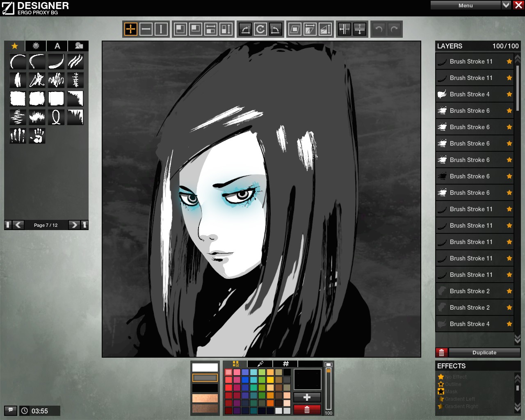Toggle the star on the Brush Stroke 4 layer
Viewport: 525px width, 420px height.
[509, 94]
